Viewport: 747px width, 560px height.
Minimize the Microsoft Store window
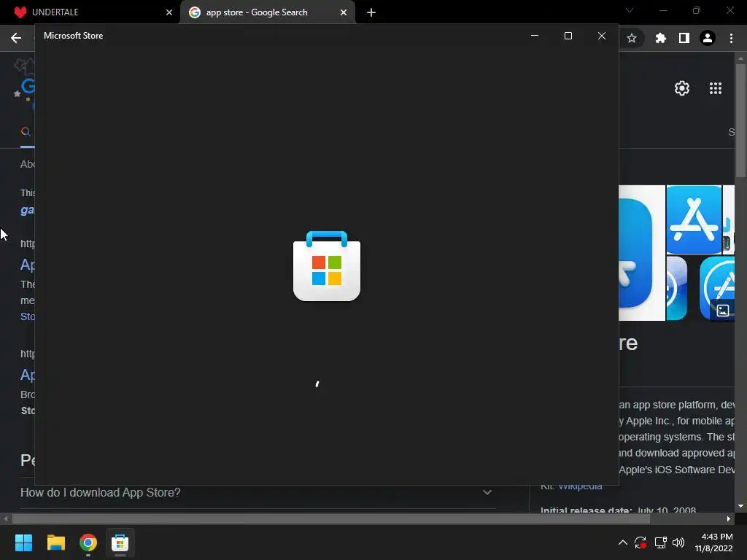[535, 36]
